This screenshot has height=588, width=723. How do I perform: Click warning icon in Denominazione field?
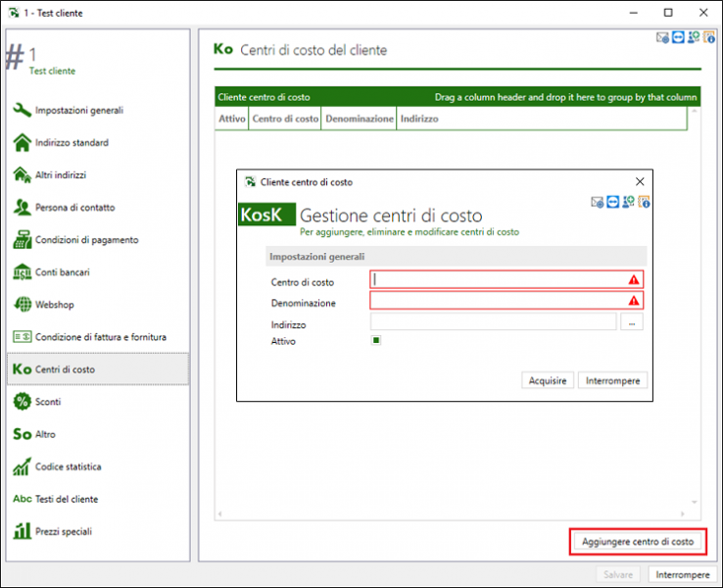coord(634,301)
